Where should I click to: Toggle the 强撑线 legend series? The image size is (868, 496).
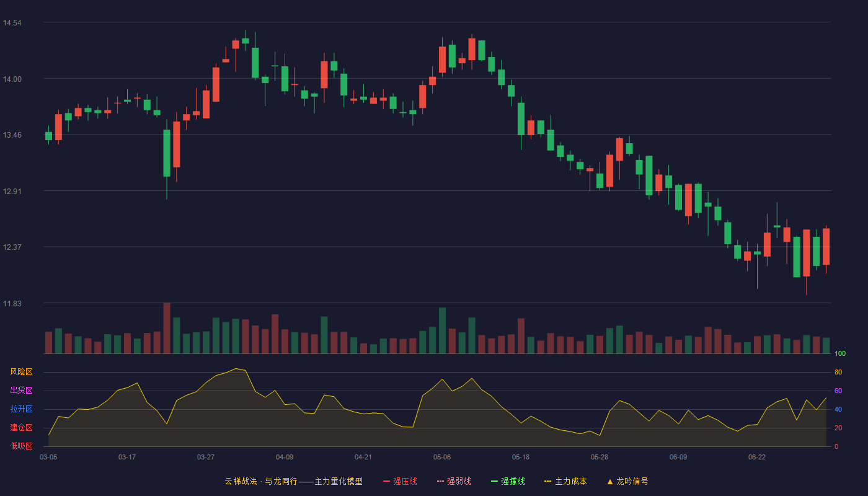(508, 481)
